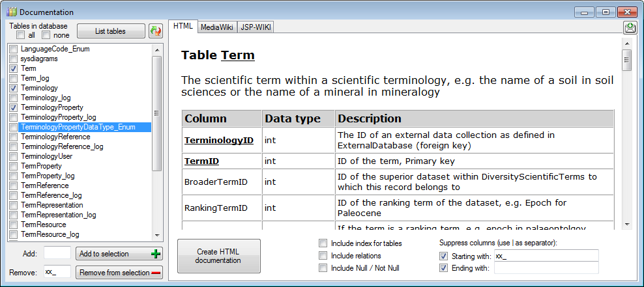
Task: Click the 'Ending with' text field
Action: click(x=546, y=267)
